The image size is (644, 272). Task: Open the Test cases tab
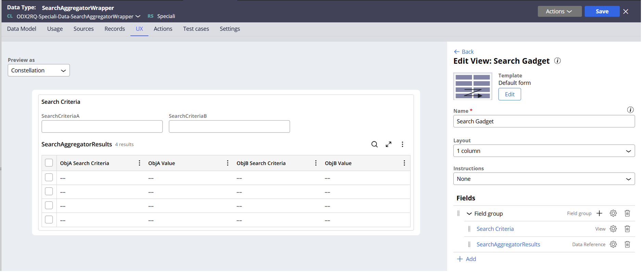[196, 29]
